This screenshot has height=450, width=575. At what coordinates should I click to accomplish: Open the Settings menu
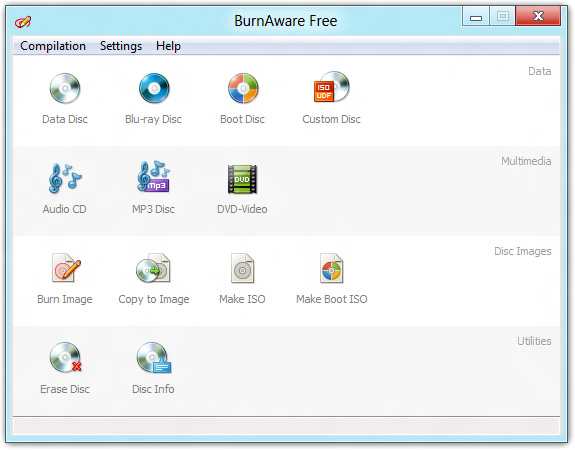pos(121,46)
